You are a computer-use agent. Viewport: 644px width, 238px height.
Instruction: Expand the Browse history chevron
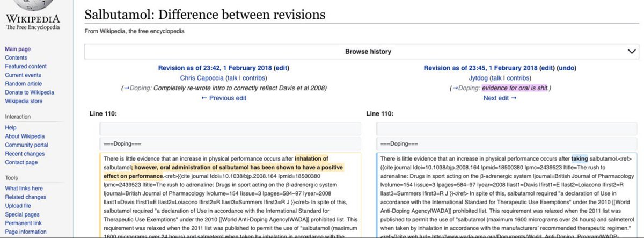coord(631,52)
